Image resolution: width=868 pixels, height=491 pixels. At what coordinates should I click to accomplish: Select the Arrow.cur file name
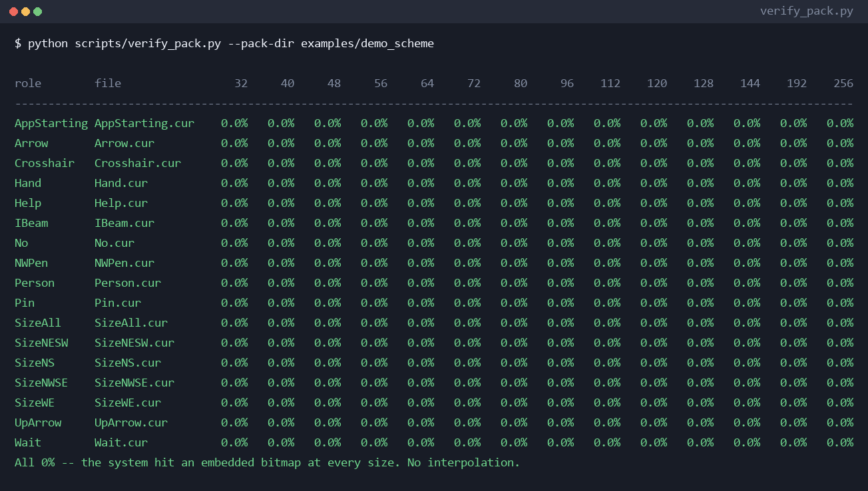[124, 143]
